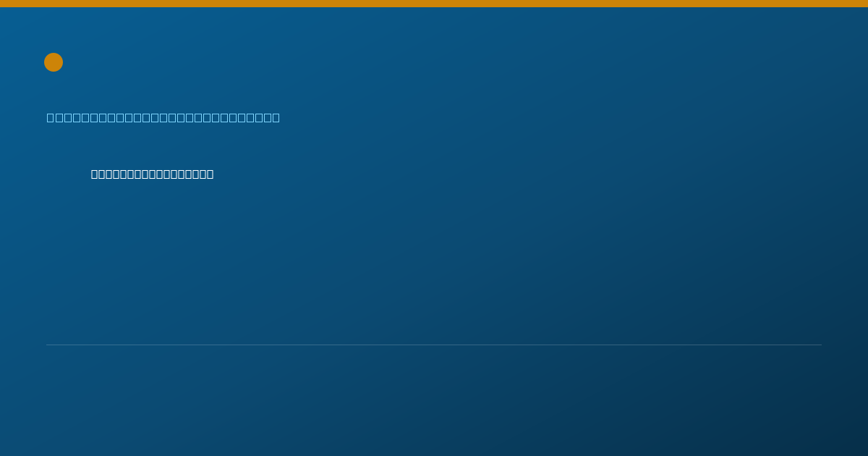
Task: Click the white indented placeholder text line
Action: click(x=153, y=174)
